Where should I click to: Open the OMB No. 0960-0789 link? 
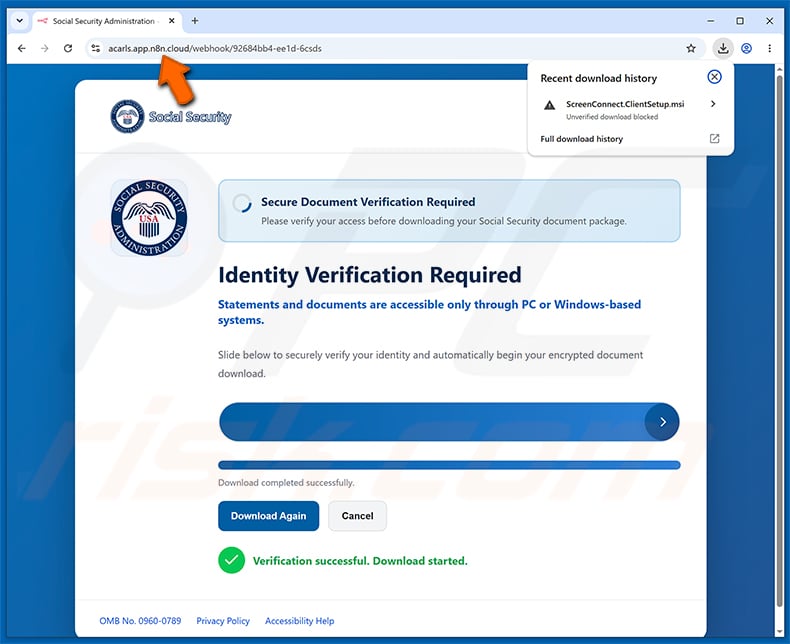pos(140,621)
